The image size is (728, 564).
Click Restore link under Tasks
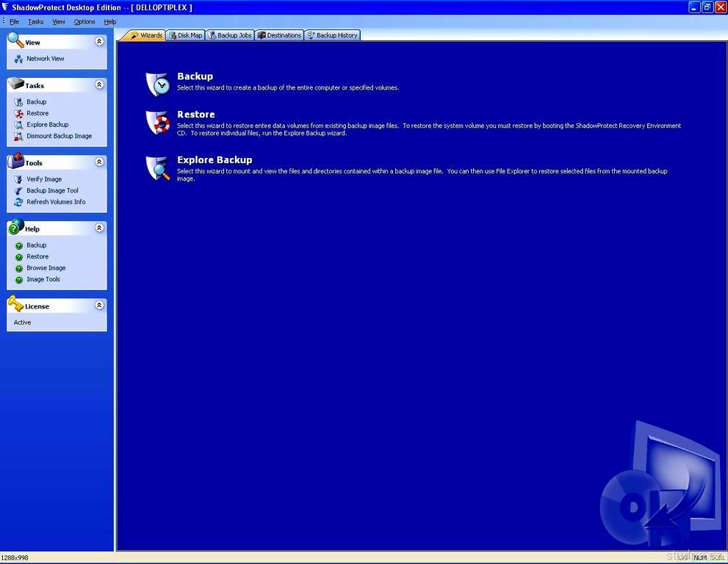click(x=37, y=114)
